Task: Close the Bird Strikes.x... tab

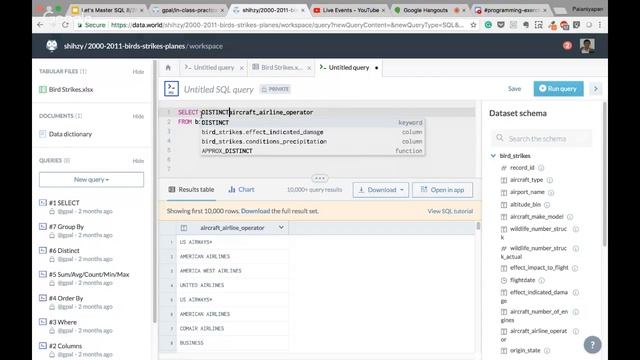Action: coord(309,68)
